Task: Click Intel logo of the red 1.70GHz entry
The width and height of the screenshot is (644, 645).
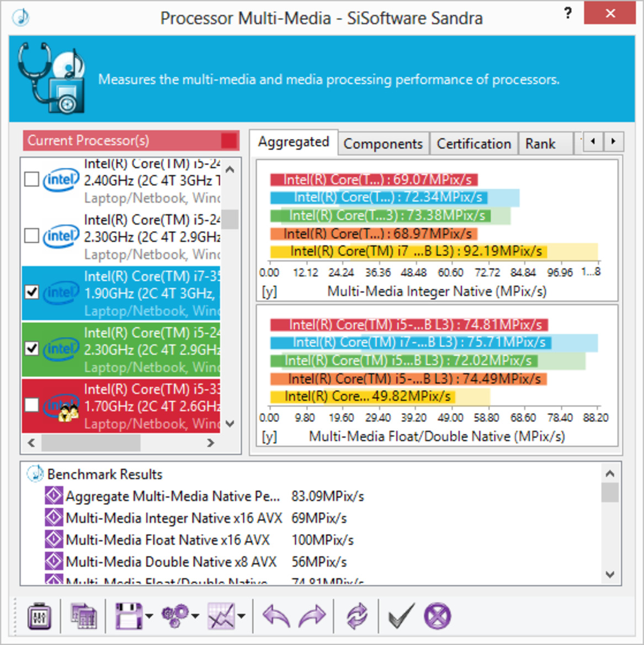Action: (61, 406)
